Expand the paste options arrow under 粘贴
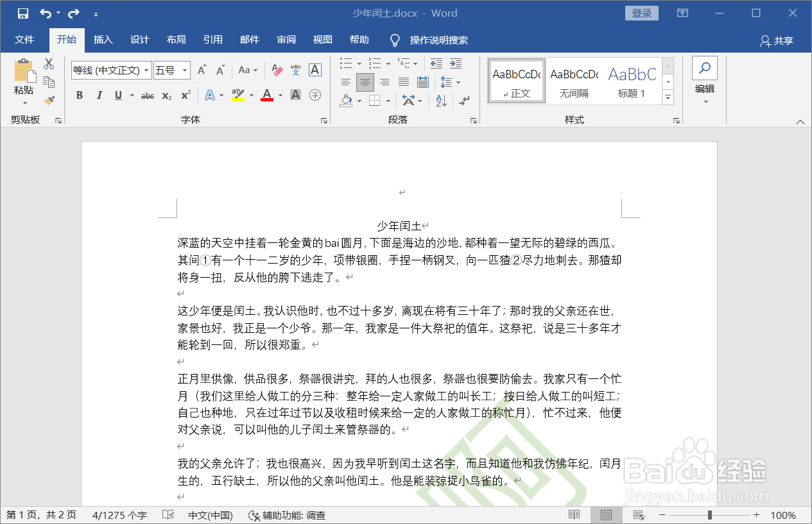The image size is (812, 524). [x=25, y=103]
